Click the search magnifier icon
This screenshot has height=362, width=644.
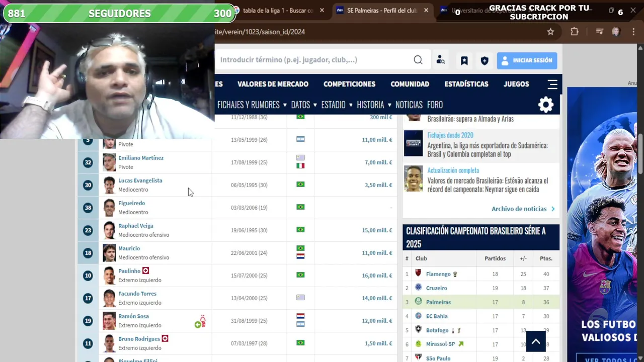(418, 60)
